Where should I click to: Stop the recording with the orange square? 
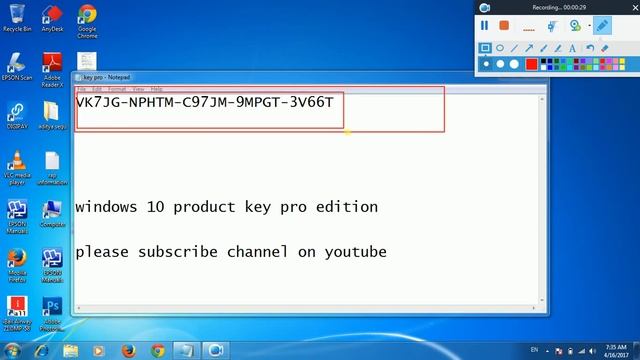(x=504, y=25)
